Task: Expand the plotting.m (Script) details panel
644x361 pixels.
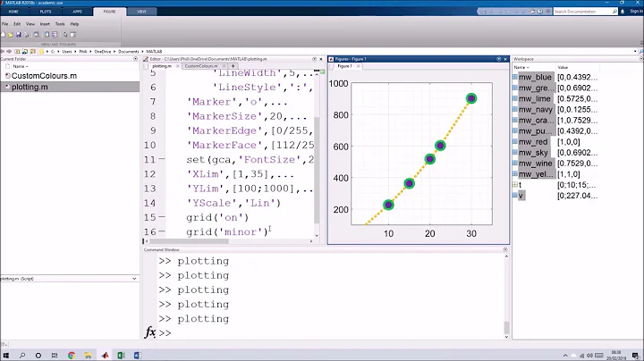Action: (x=134, y=279)
